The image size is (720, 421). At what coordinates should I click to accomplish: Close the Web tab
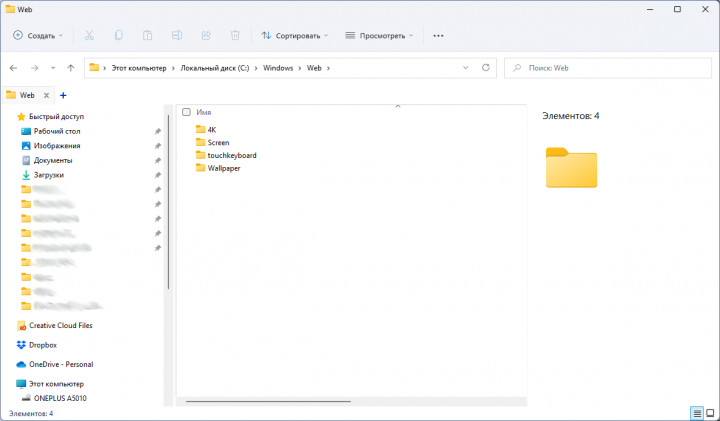click(46, 95)
